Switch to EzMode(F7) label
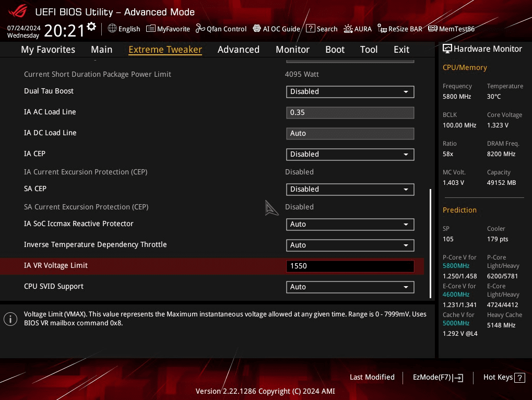Screen dimensions: 532x400 (x=432, y=377)
